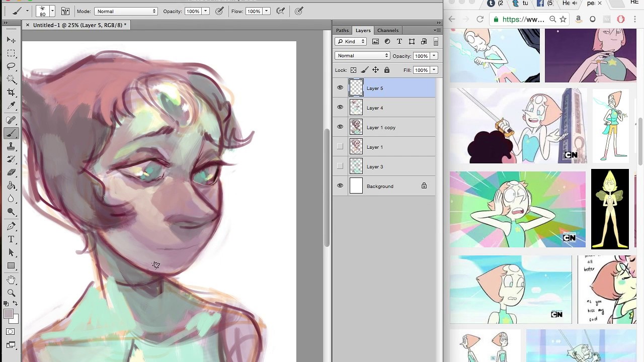This screenshot has height=362, width=644.
Task: Select the Paint Bucket tool
Action: tap(11, 186)
